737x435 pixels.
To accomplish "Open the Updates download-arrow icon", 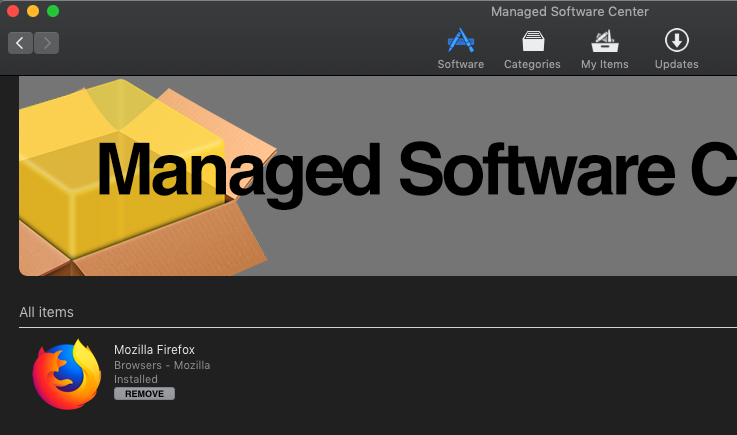I will 676,40.
